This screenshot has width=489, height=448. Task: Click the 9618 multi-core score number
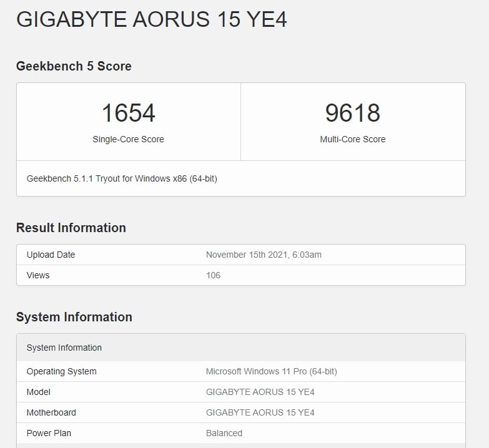[x=352, y=113]
